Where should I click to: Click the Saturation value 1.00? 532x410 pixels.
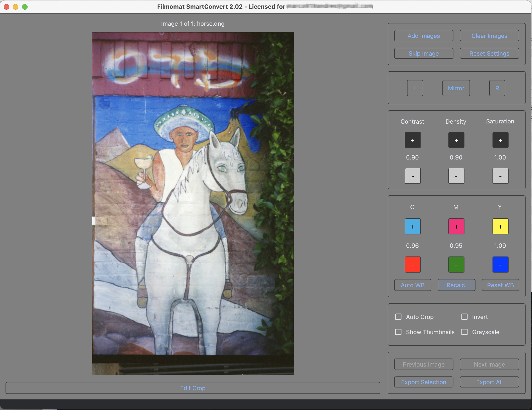(x=500, y=157)
